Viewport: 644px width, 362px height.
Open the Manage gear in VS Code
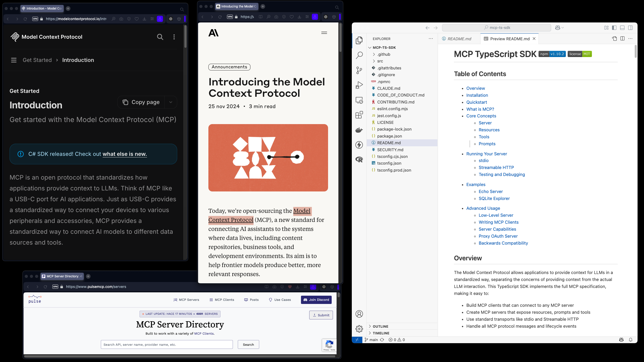[359, 329]
